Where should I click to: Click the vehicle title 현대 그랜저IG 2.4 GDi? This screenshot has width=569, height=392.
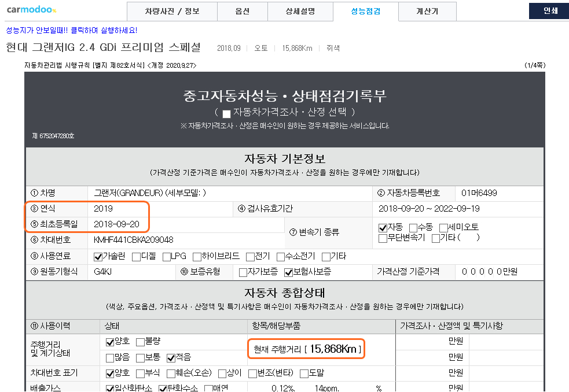coord(104,47)
